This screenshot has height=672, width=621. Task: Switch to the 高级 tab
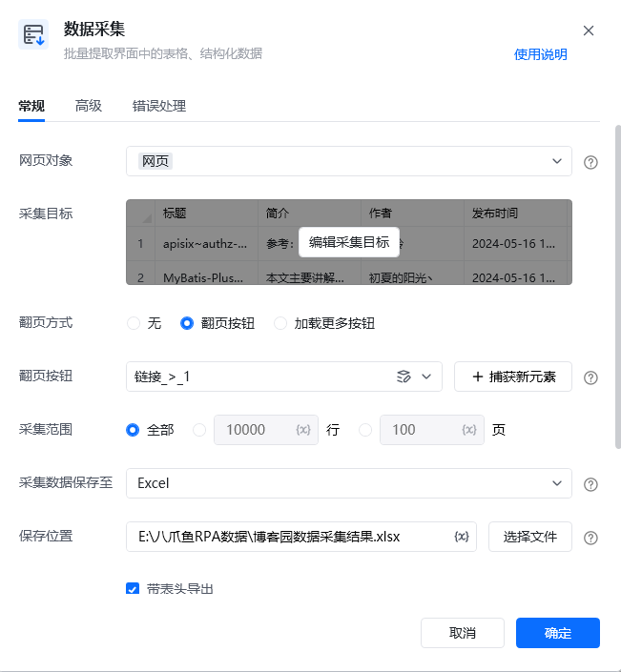[x=89, y=106]
